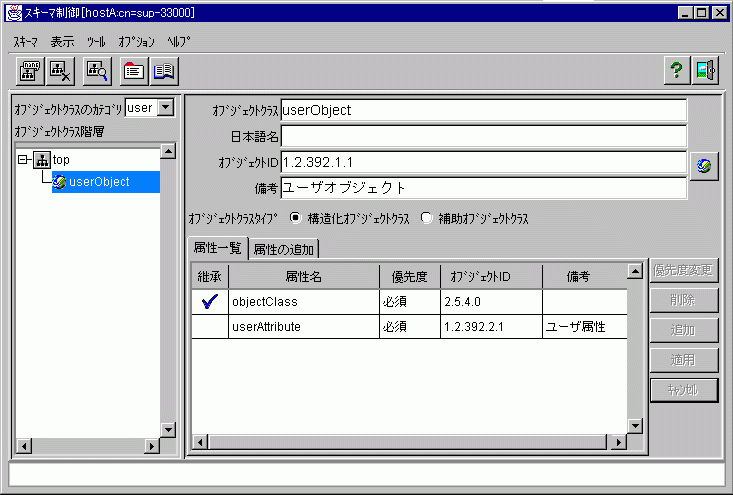The height and width of the screenshot is (495, 733).
Task: Open the ツール menu
Action: click(96, 42)
